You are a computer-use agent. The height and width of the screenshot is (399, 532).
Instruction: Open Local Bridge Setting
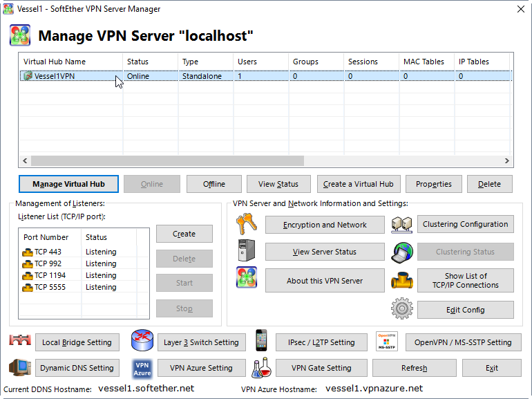point(77,342)
